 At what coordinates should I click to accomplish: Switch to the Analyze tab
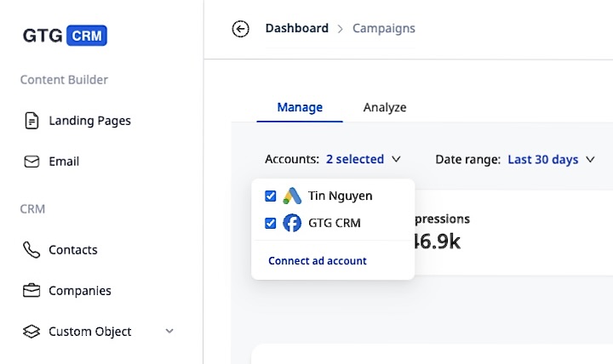[x=385, y=107]
